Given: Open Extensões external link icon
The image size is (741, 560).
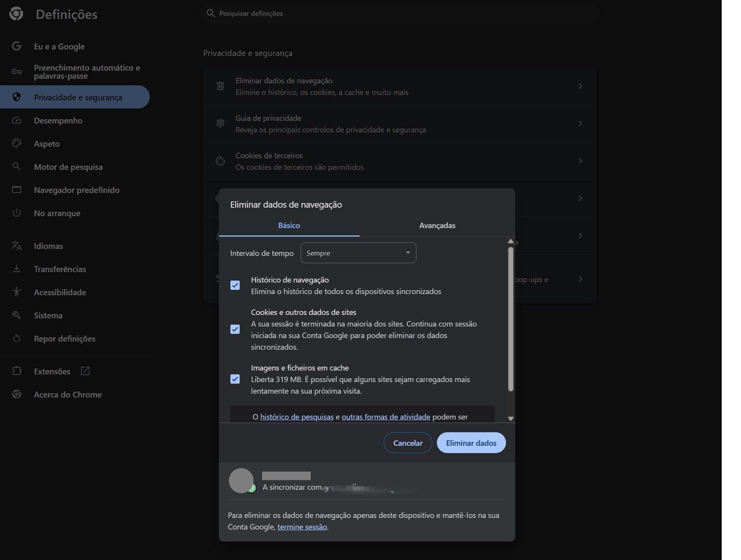Looking at the screenshot, I should pos(85,371).
